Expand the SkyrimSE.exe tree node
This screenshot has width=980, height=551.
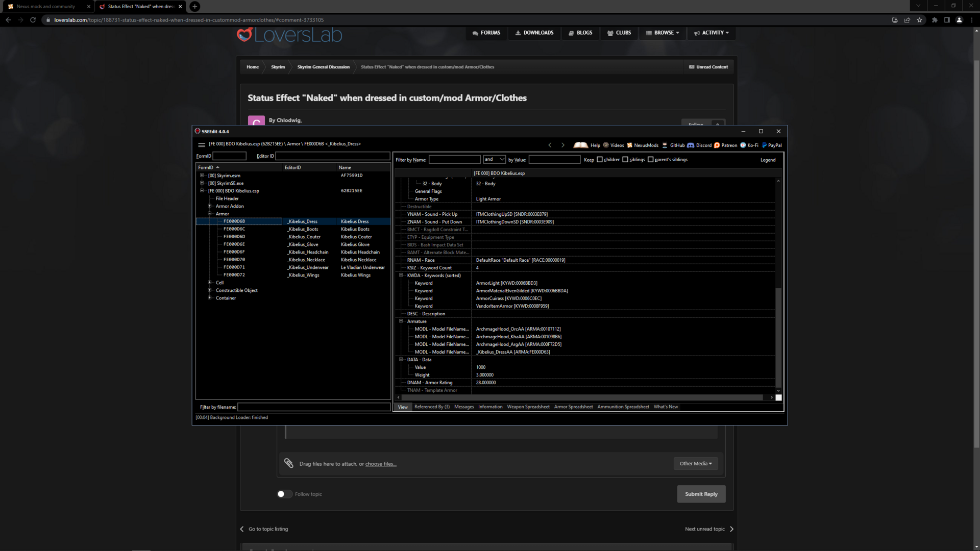coord(202,183)
